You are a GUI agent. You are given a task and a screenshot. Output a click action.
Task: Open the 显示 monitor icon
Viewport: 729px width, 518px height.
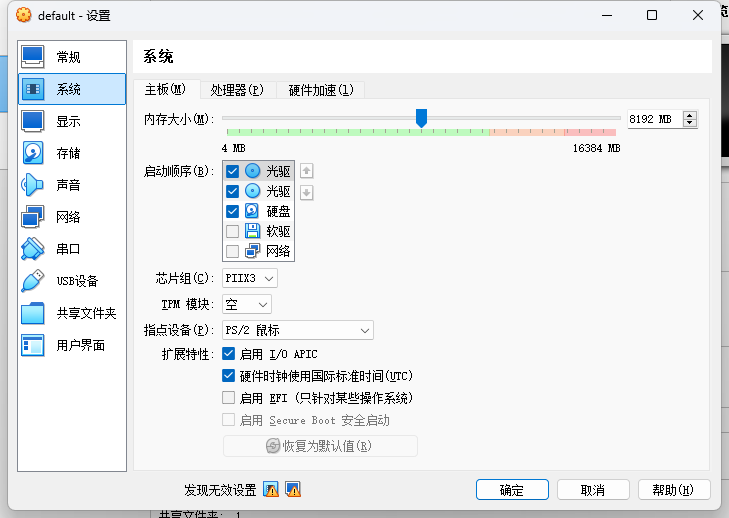pyautogui.click(x=33, y=121)
